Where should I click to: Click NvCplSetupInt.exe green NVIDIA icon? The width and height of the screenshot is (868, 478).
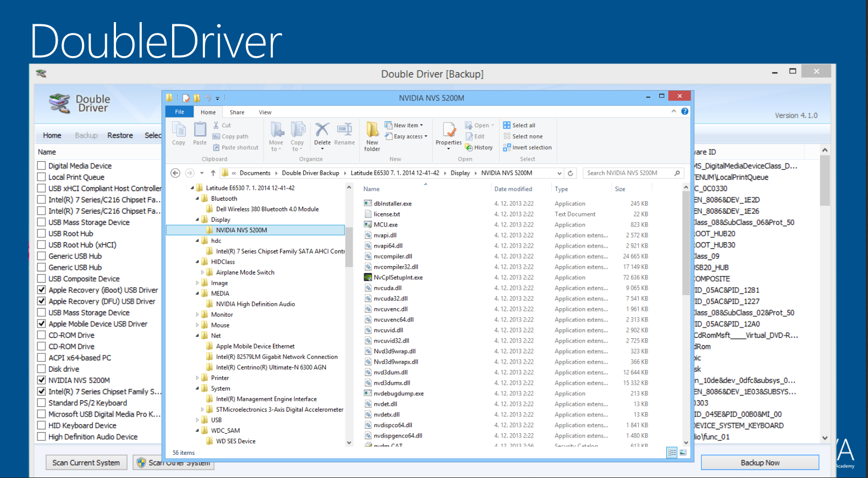[x=368, y=277]
